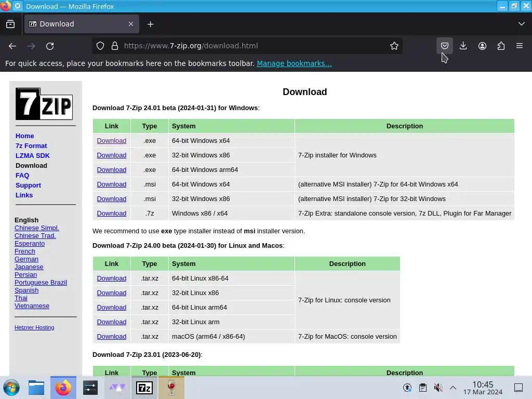The height and width of the screenshot is (399, 532).
Task: Open the FAQ sidebar link
Action: (22, 176)
